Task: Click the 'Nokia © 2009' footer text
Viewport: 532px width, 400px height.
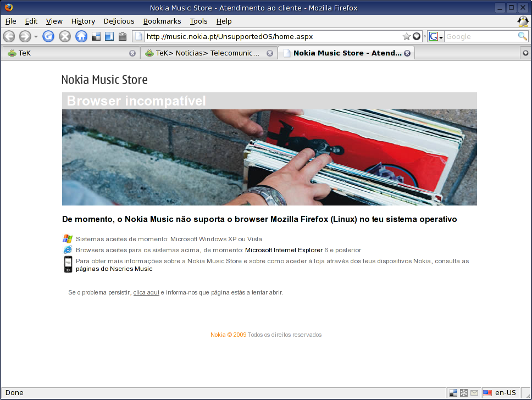Action: [228, 335]
